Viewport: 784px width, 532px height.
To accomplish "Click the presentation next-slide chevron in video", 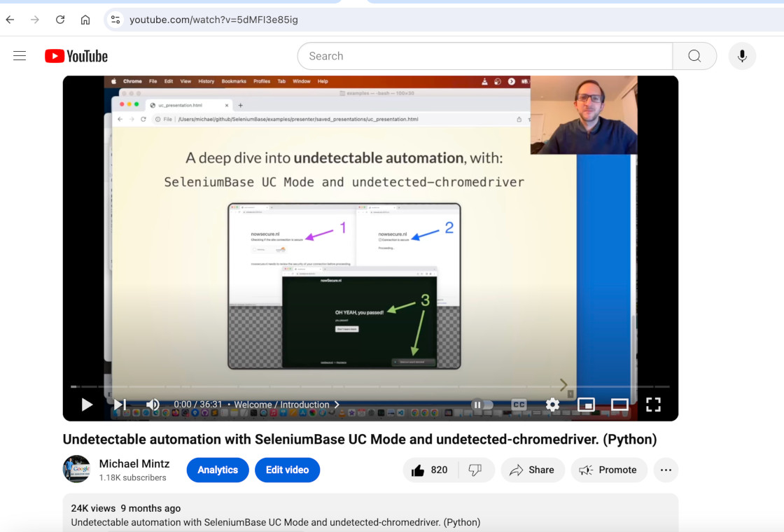I will coord(563,384).
